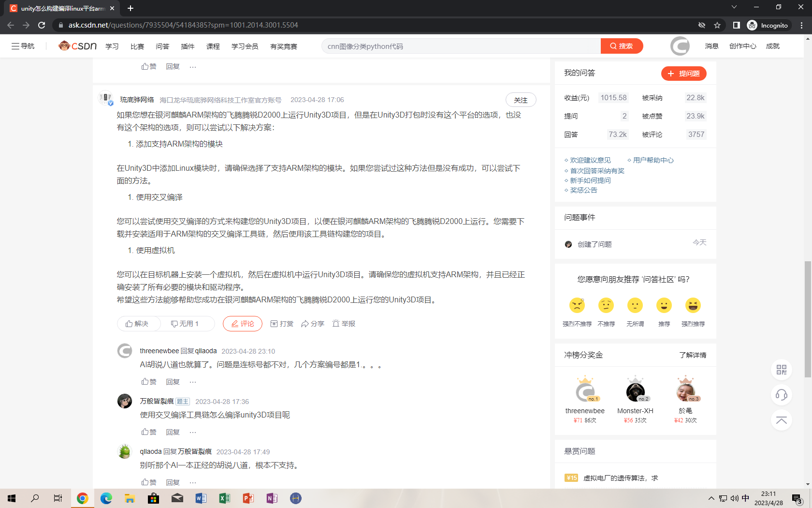Open a new Chrome tab
The height and width of the screenshot is (508, 812).
coord(130,8)
